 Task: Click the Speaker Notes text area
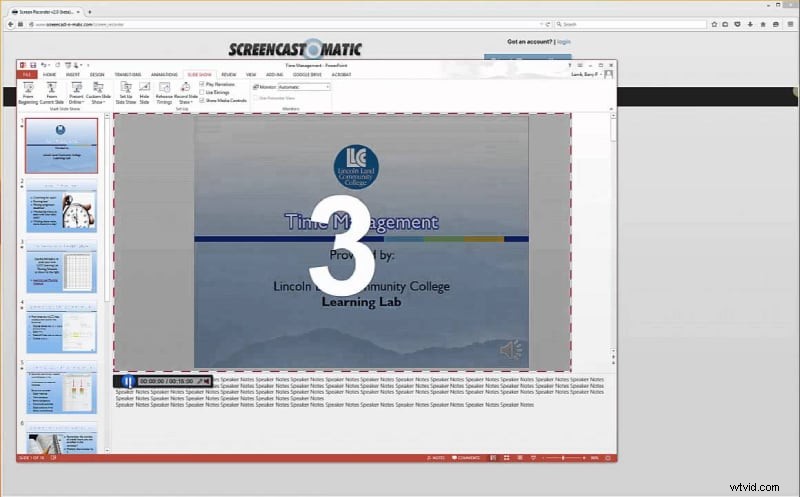click(x=360, y=392)
